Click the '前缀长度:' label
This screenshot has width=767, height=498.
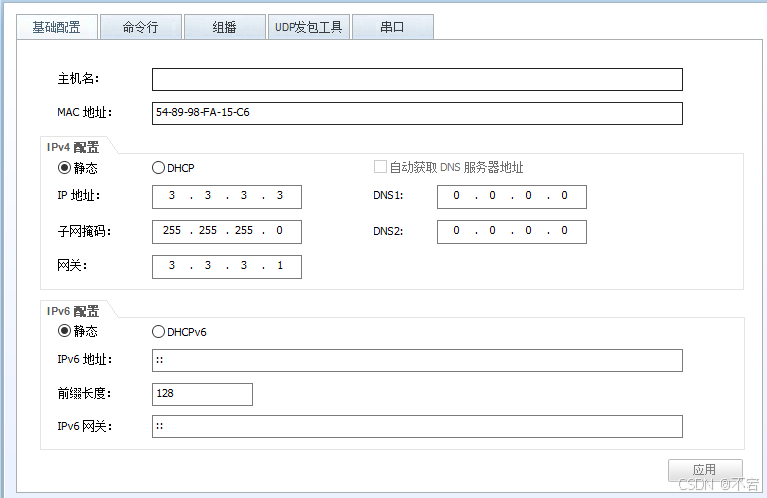point(84,393)
